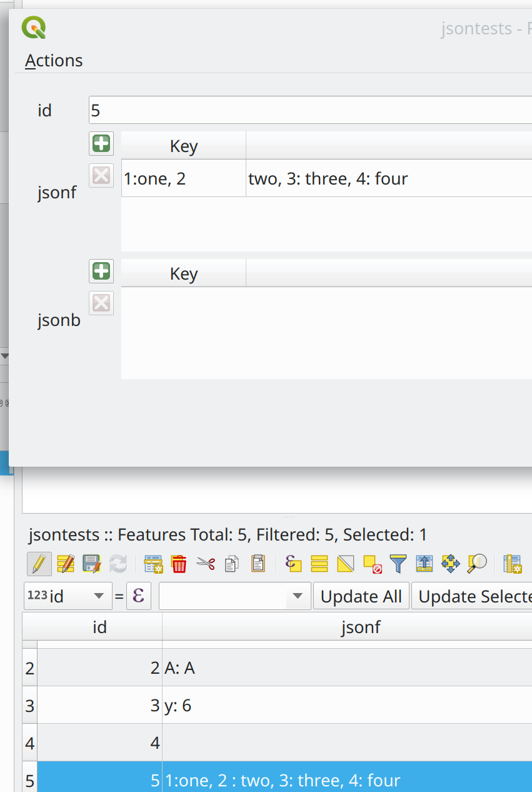Image resolution: width=532 pixels, height=792 pixels.
Task: Cut selected rows with the scissors icon
Action: coord(205,564)
